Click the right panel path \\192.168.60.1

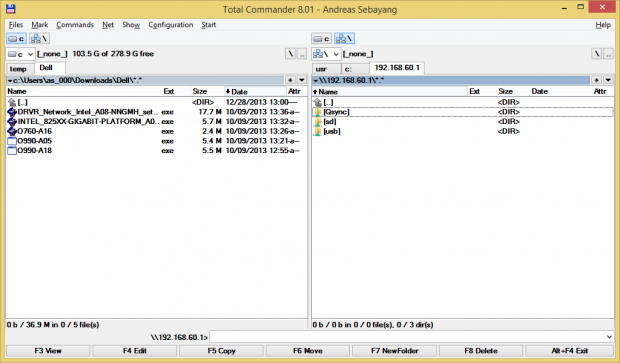click(x=451, y=80)
